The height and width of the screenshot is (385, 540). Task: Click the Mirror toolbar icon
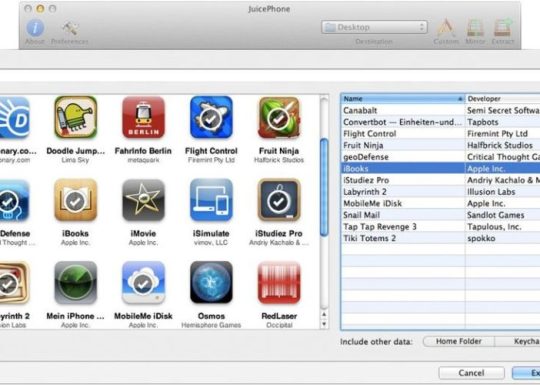click(x=476, y=28)
